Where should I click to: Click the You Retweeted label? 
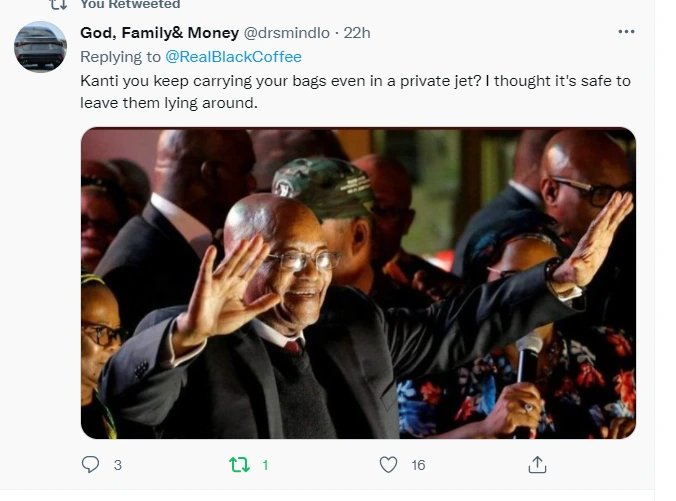(x=130, y=4)
